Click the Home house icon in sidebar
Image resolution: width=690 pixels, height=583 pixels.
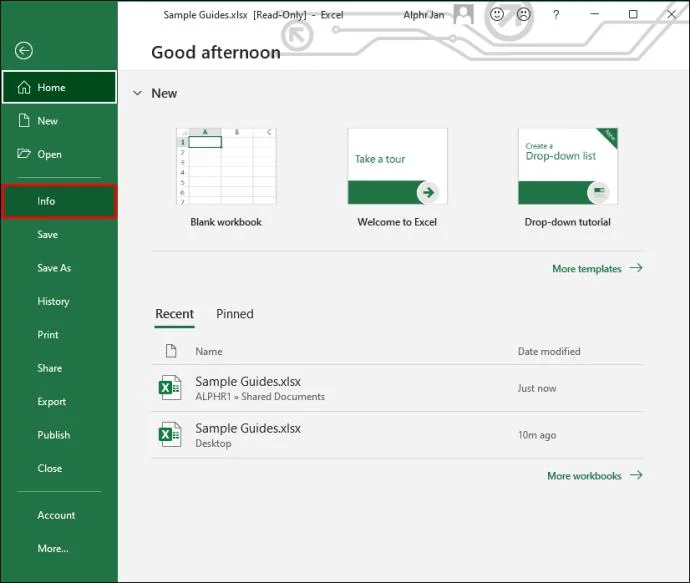click(24, 88)
